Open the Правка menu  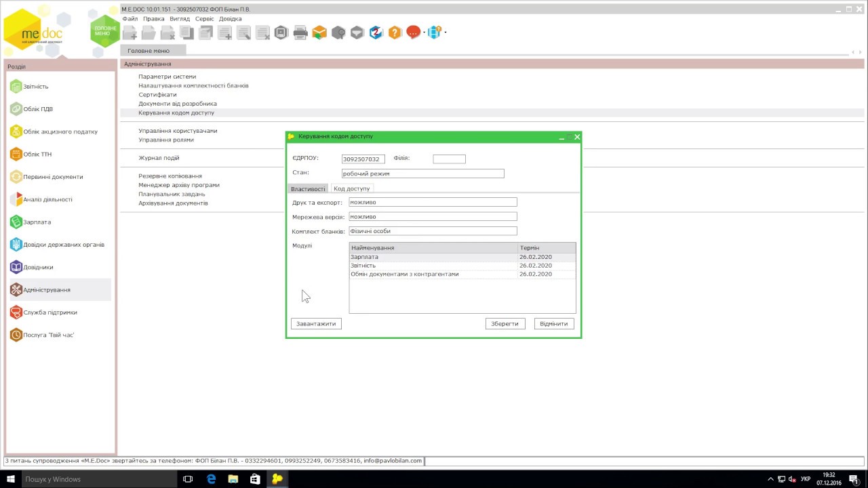click(154, 19)
